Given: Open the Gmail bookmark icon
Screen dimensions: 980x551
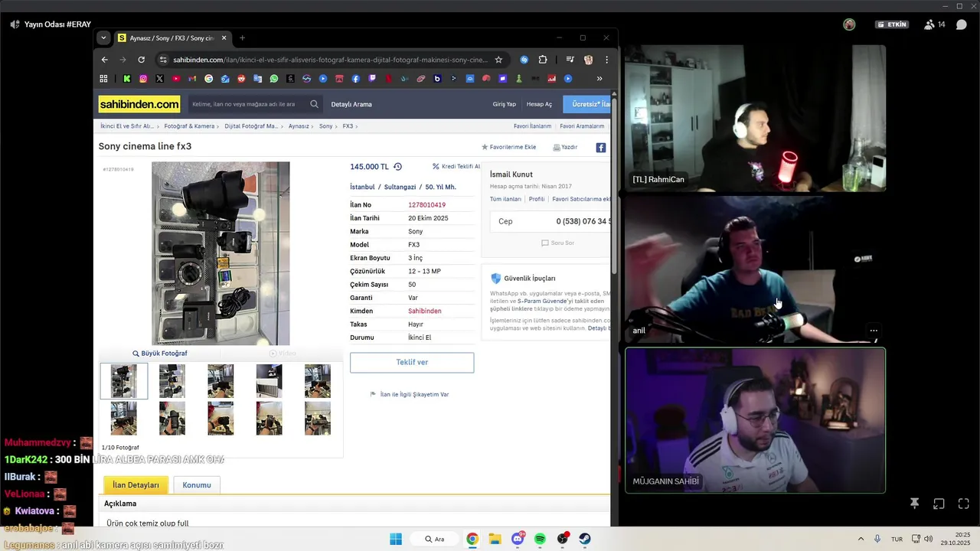Looking at the screenshot, I should [x=192, y=78].
